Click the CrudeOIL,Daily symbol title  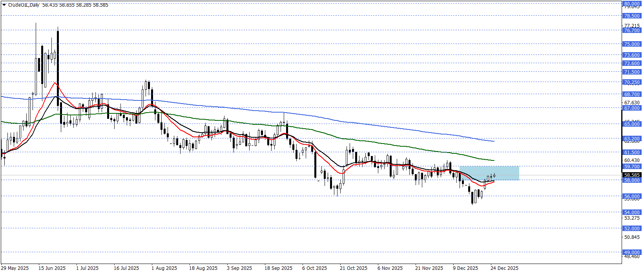[24, 5]
